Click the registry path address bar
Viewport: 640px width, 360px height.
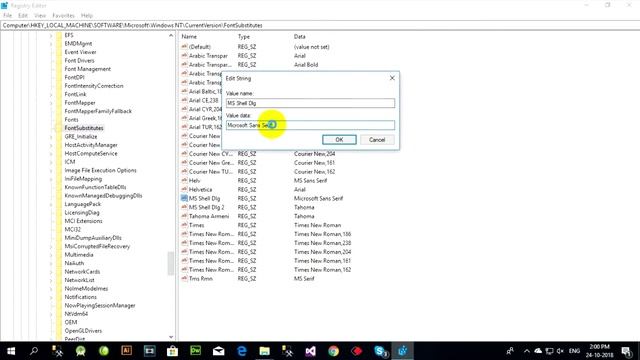click(x=320, y=25)
